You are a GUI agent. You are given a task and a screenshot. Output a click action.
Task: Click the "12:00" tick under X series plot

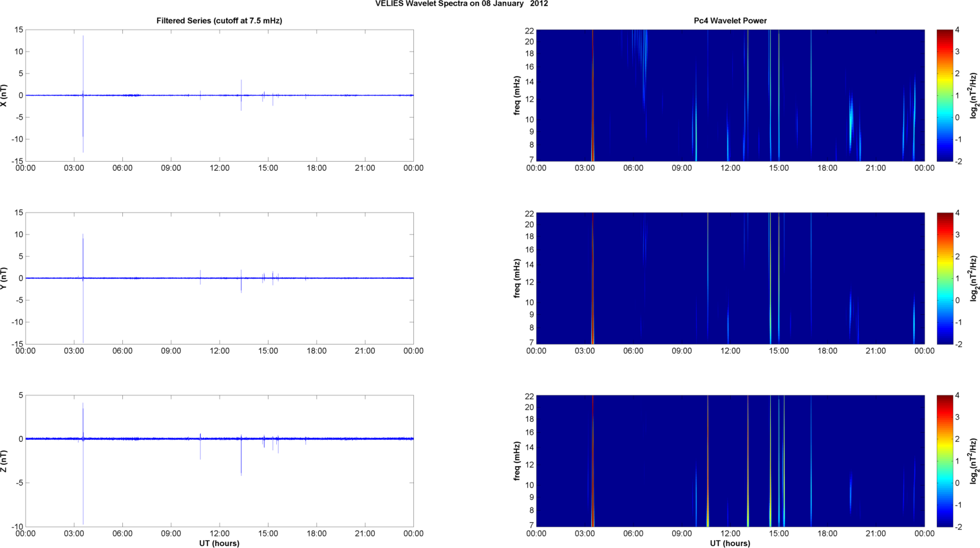pyautogui.click(x=220, y=168)
